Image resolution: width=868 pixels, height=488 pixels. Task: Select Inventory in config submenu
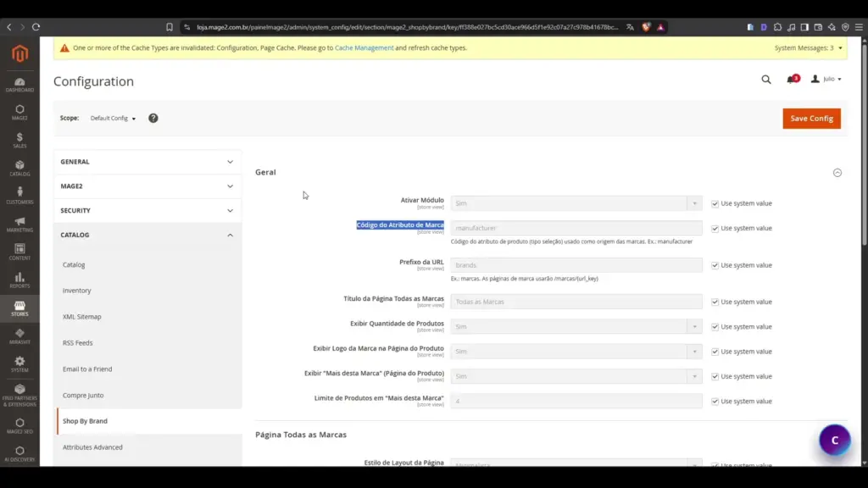click(x=77, y=291)
